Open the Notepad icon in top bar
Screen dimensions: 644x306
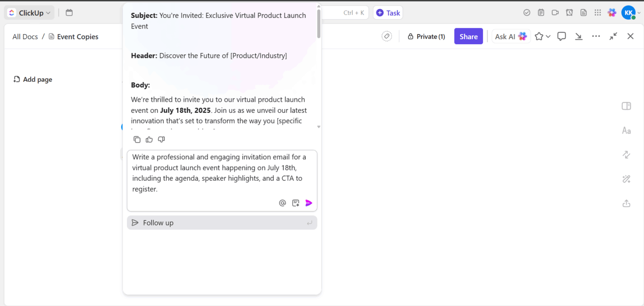coord(583,12)
